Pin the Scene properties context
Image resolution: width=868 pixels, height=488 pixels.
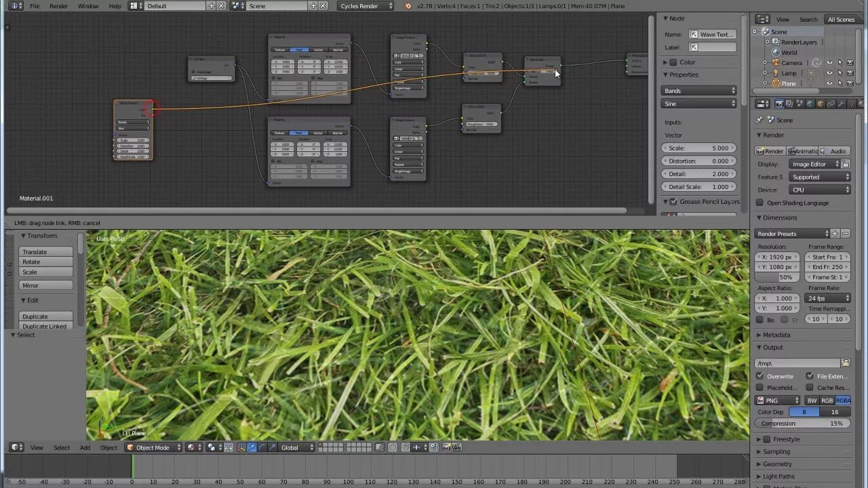pos(759,120)
